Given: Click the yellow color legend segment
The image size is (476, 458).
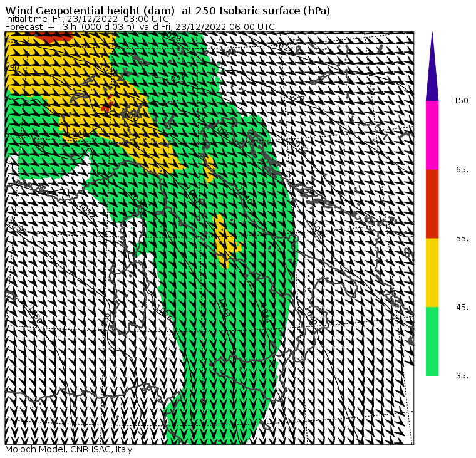Looking at the screenshot, I should (432, 273).
